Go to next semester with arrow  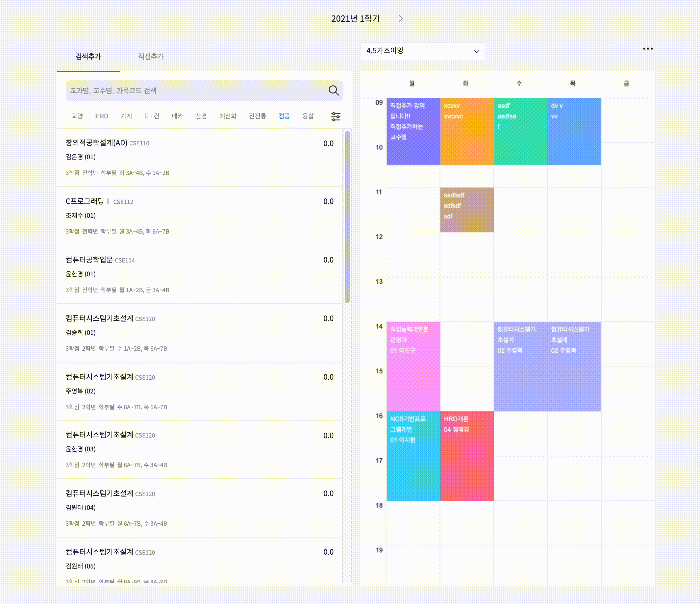(x=401, y=18)
